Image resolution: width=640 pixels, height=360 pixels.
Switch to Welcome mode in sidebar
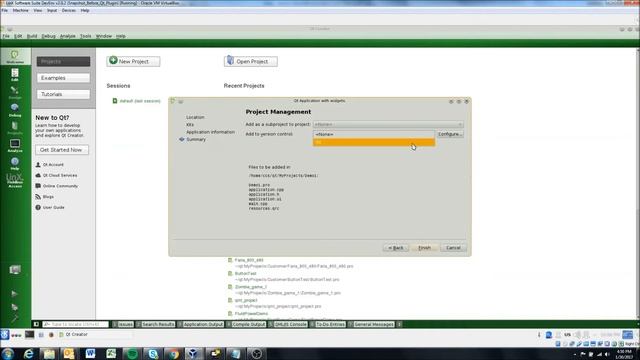click(15, 56)
